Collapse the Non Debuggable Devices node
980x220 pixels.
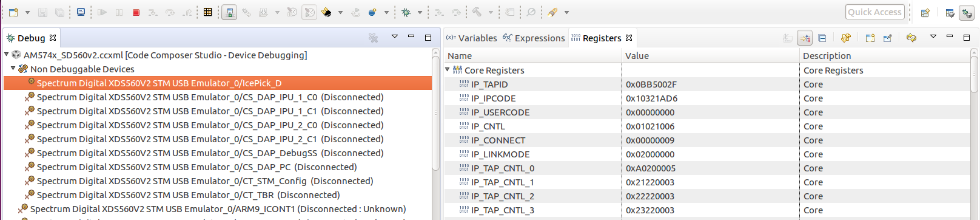point(13,69)
